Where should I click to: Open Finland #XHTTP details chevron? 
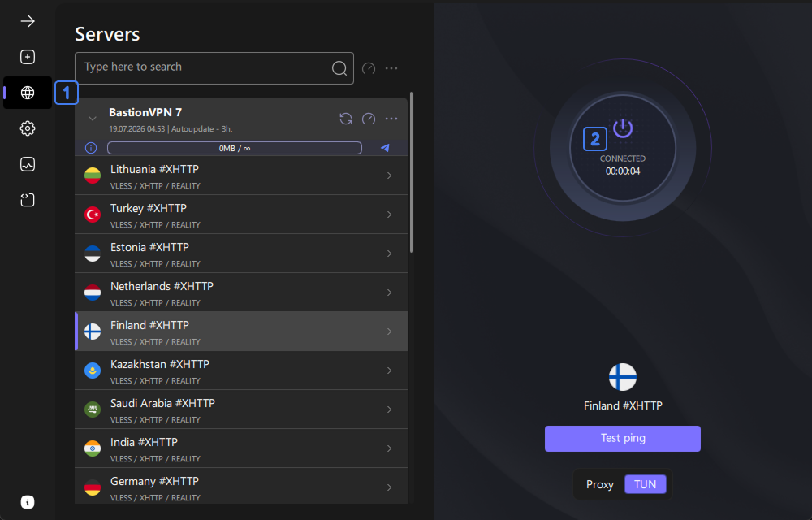coord(390,331)
